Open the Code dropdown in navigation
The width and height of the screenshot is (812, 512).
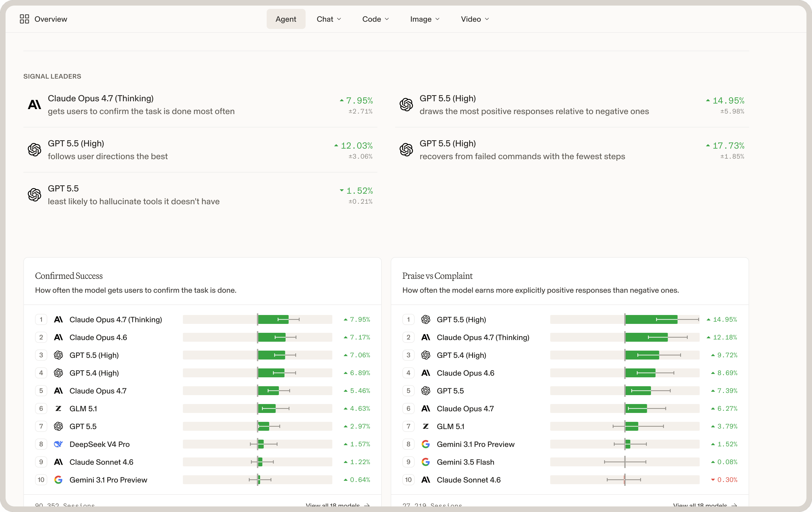pos(375,19)
